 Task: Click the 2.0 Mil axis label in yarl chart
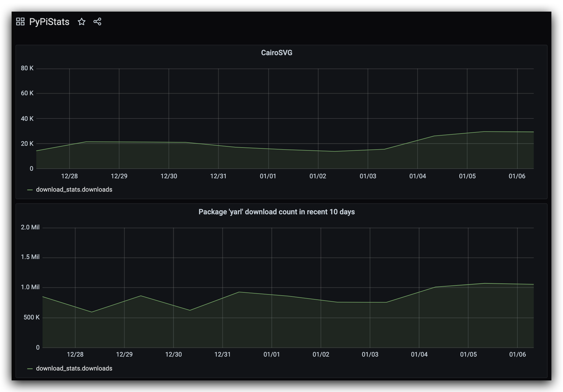coord(30,227)
